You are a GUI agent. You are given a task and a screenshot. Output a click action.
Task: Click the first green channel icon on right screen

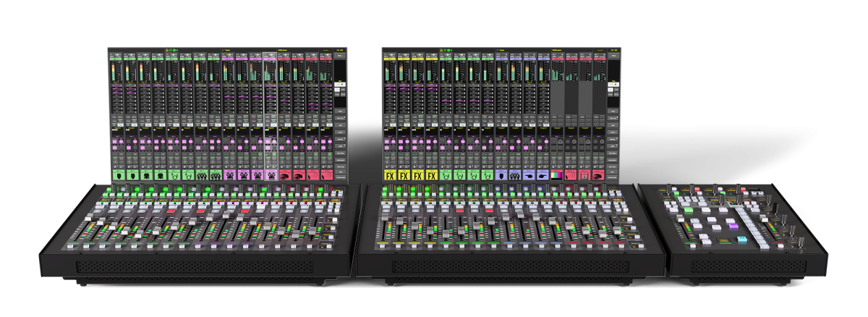click(x=446, y=175)
